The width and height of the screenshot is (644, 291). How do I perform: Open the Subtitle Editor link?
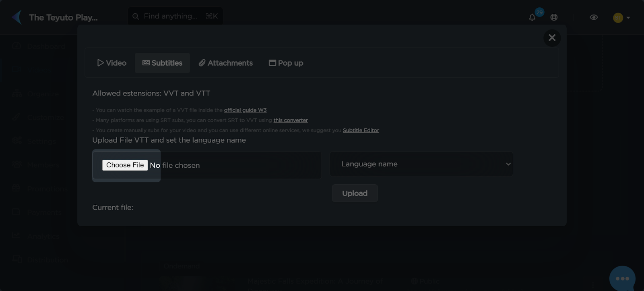361,130
